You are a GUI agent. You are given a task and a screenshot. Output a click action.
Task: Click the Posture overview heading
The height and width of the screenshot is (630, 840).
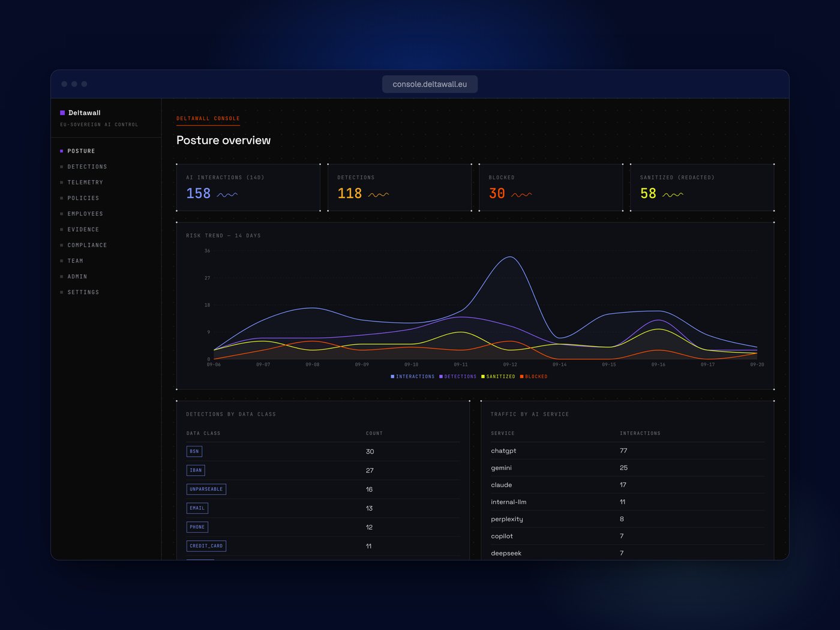[x=224, y=140]
